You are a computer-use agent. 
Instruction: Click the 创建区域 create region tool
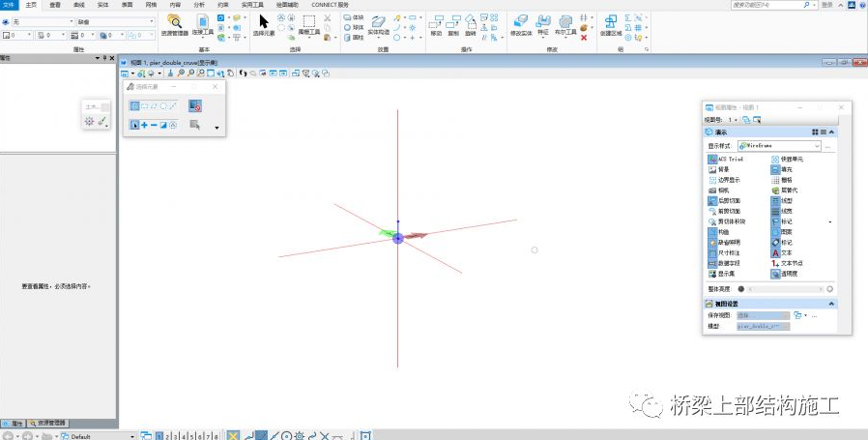611,25
